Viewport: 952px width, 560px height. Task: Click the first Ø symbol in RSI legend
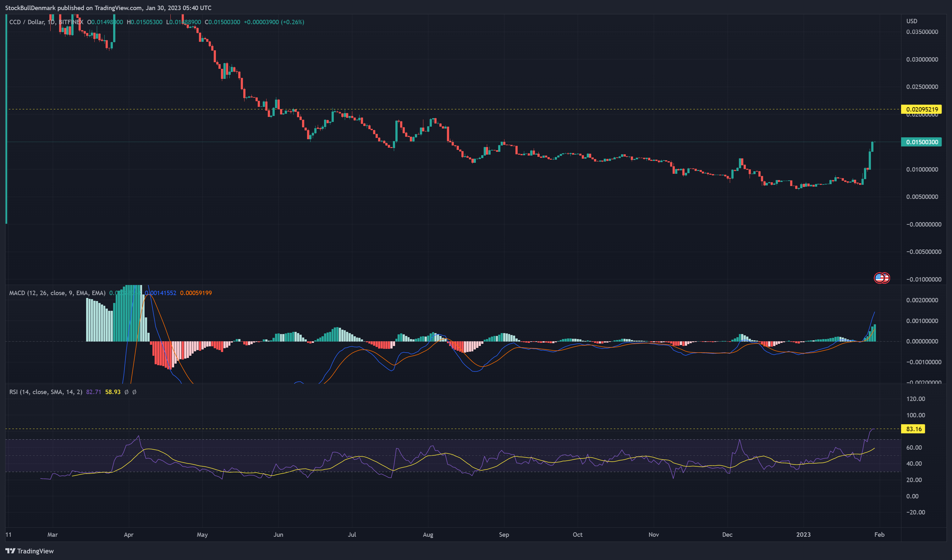point(127,392)
